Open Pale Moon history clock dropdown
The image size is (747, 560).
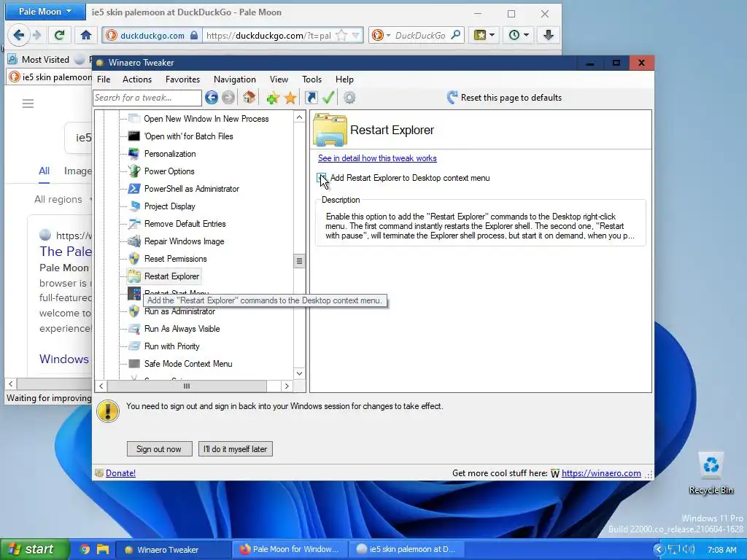519,35
